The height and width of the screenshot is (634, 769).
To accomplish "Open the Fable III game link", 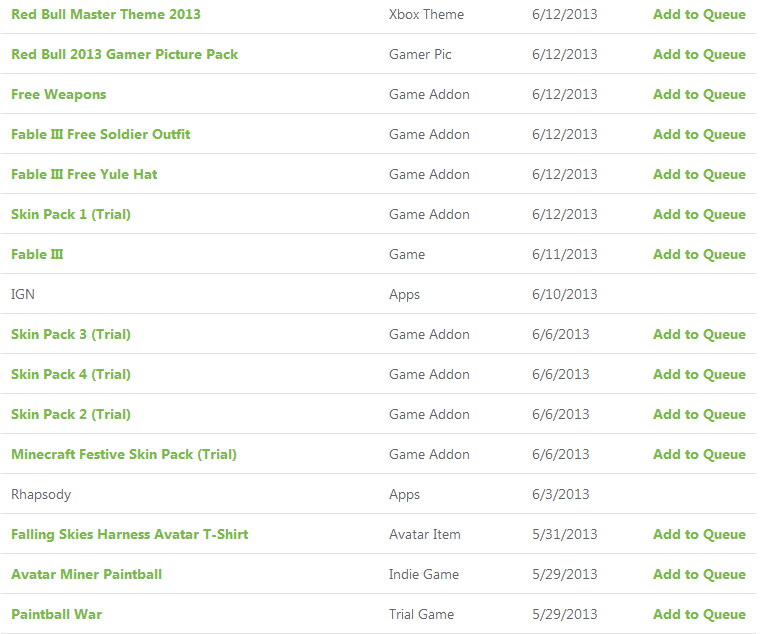I will pos(37,254).
